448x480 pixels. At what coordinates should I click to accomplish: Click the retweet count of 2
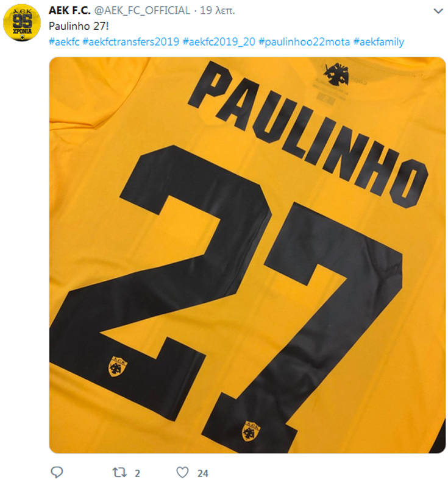(x=137, y=473)
